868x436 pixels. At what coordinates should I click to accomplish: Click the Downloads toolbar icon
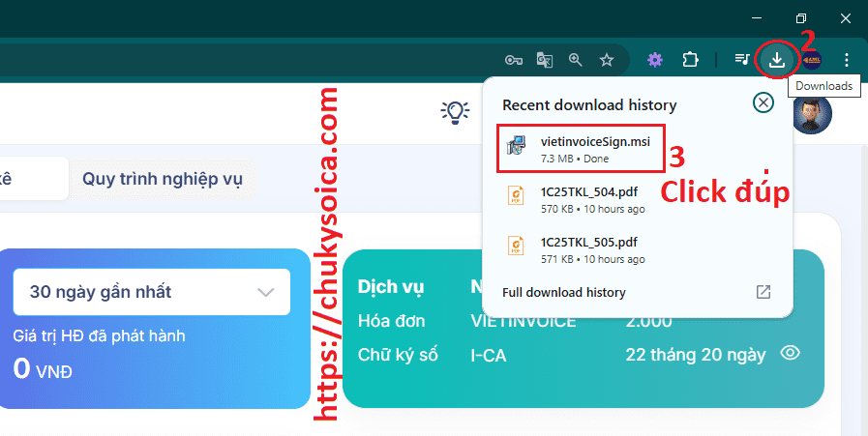(777, 59)
